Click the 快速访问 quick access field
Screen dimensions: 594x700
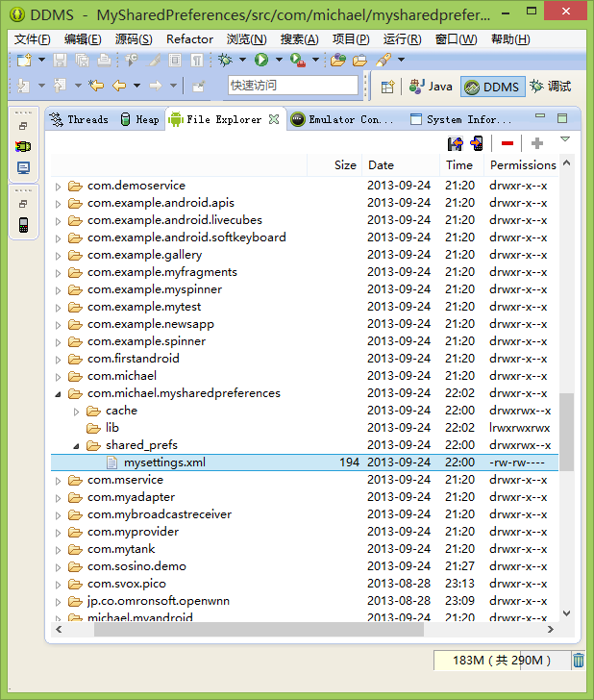[293, 86]
